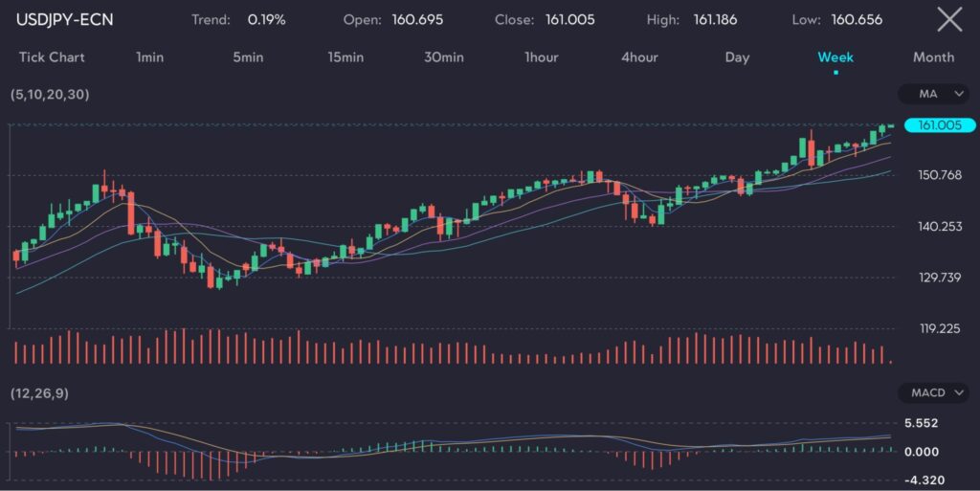Image resolution: width=980 pixels, height=491 pixels.
Task: Expand the MACD indicator dropdown
Action: pos(935,392)
